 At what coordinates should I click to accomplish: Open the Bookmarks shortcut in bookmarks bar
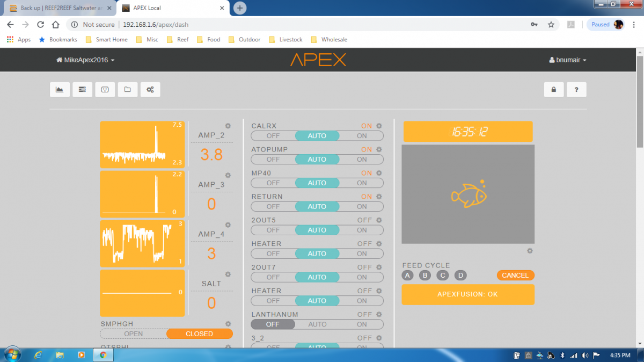(58, 39)
